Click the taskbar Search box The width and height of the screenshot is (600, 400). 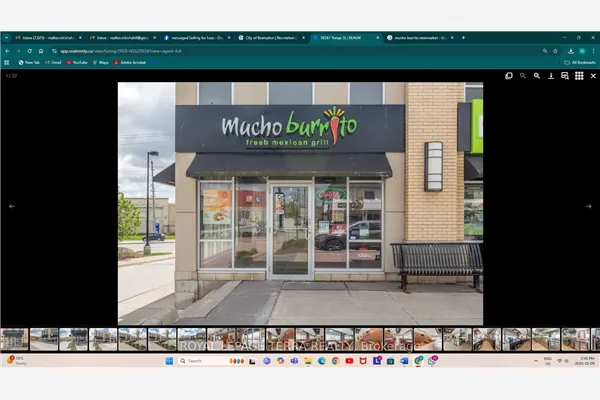[x=212, y=361]
